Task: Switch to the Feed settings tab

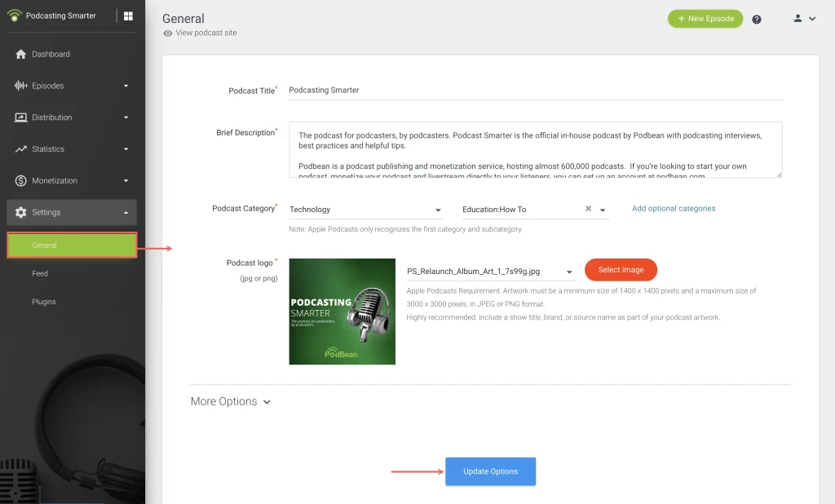Action: 40,273
